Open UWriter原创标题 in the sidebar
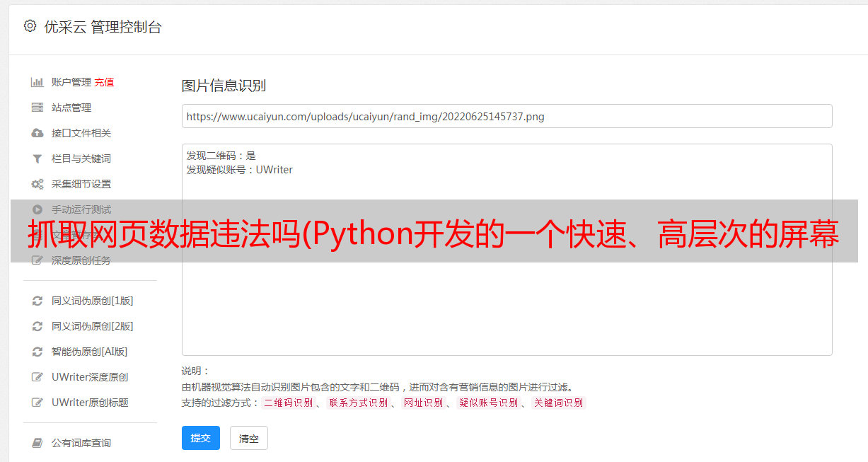 (x=90, y=403)
